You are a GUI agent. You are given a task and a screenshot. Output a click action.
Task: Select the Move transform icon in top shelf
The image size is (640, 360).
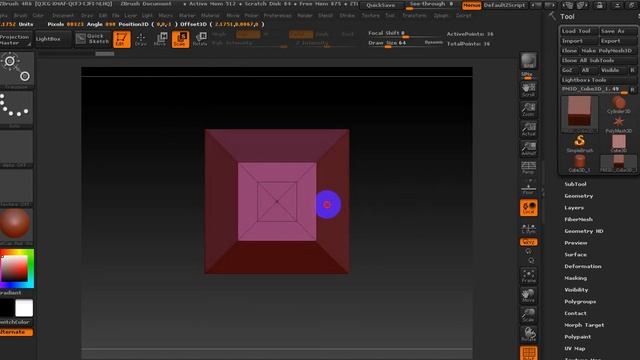(160, 39)
